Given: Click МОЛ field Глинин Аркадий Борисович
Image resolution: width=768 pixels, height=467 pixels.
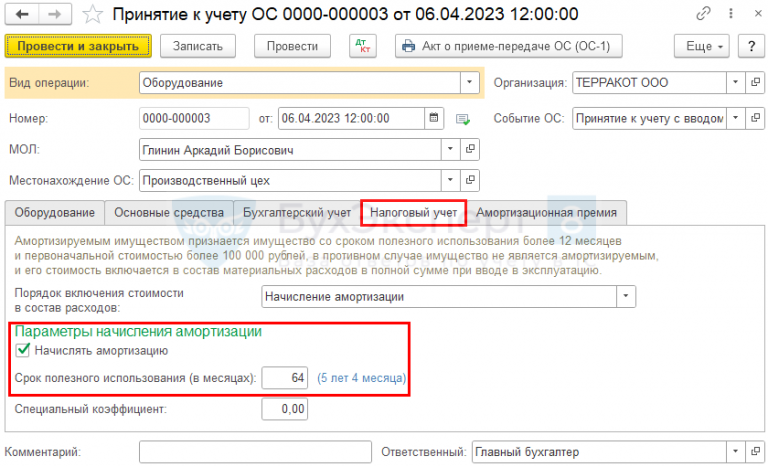Looking at the screenshot, I should [x=290, y=149].
